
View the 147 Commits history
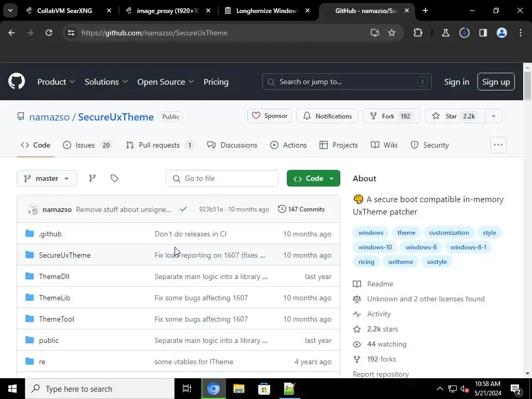(301, 209)
